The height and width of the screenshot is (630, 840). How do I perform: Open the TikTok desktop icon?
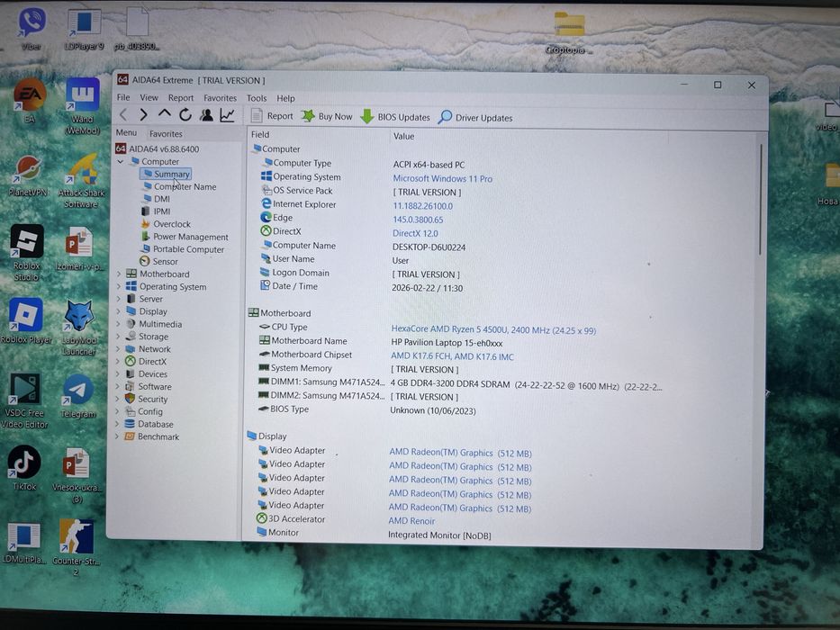coord(24,468)
